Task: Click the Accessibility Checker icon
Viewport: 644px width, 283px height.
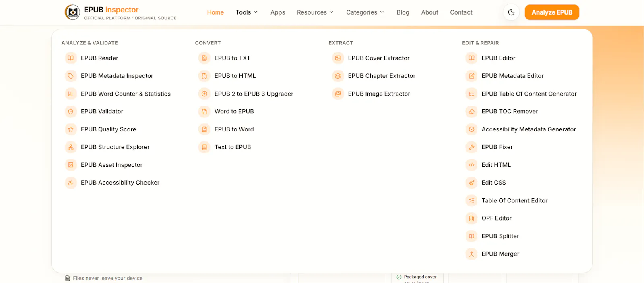Action: (x=71, y=183)
